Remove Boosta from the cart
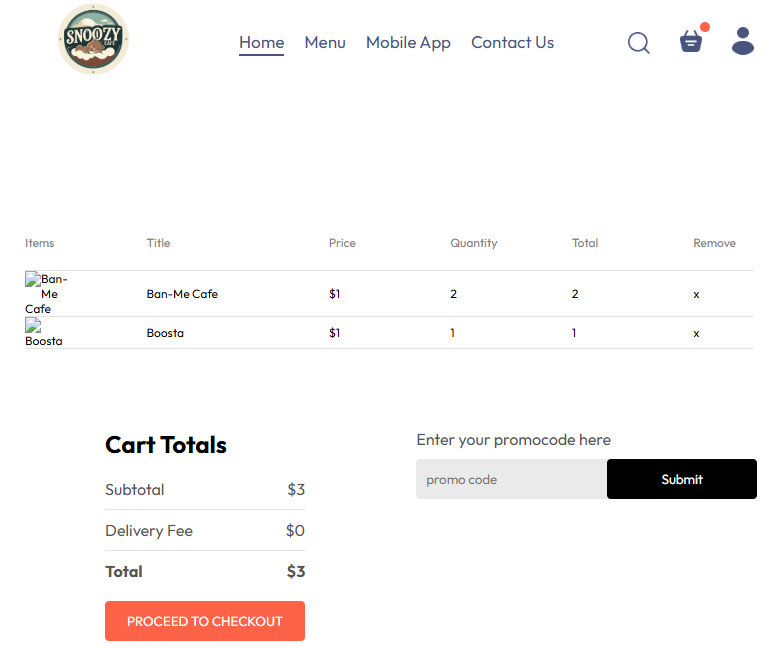Image resolution: width=784 pixels, height=648 pixels. point(696,333)
